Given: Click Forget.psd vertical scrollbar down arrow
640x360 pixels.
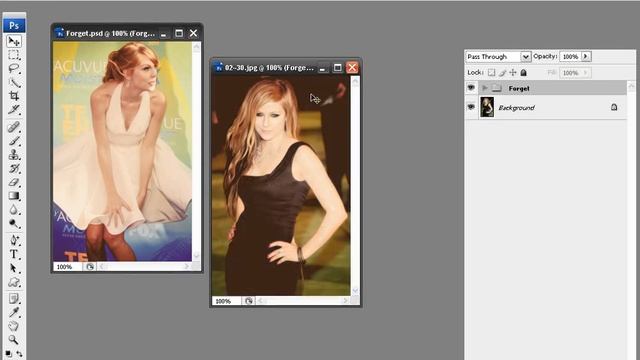Looking at the screenshot, I should tap(196, 256).
